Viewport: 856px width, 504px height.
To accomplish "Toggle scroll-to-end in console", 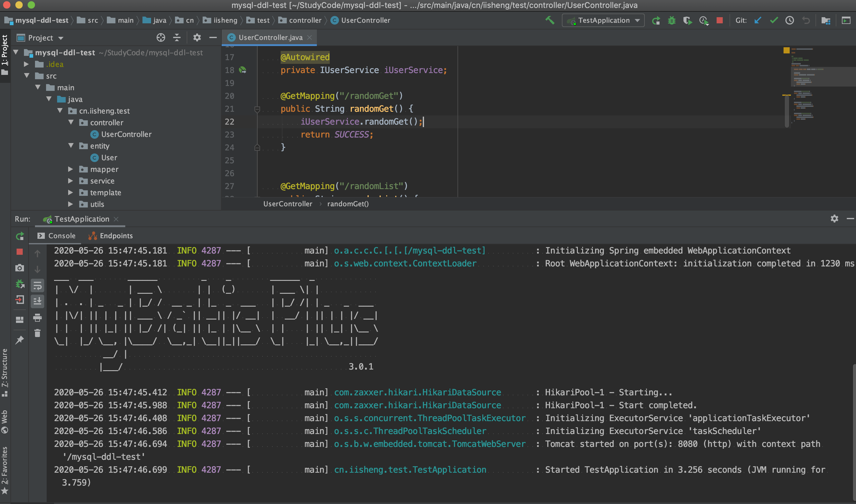I will click(x=37, y=301).
